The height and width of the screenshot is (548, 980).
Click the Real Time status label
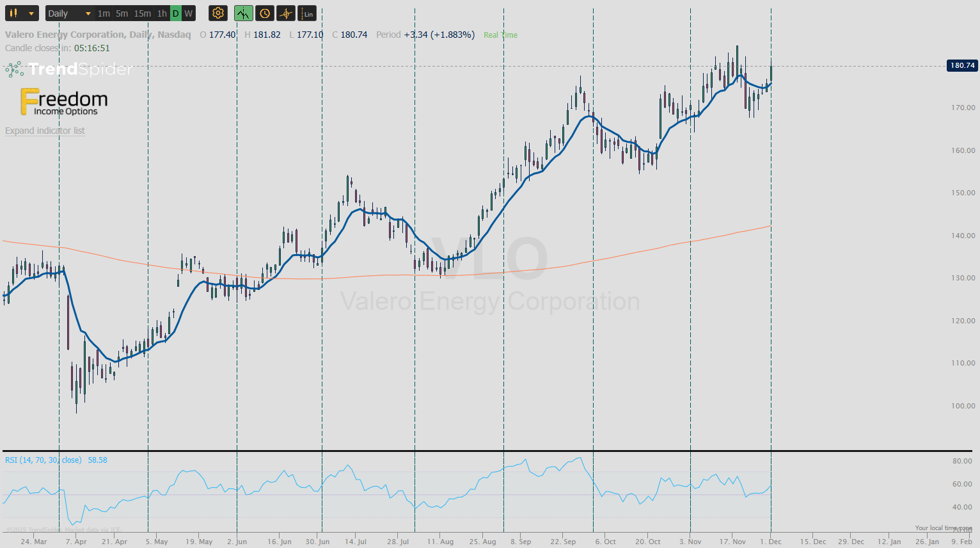coord(500,35)
